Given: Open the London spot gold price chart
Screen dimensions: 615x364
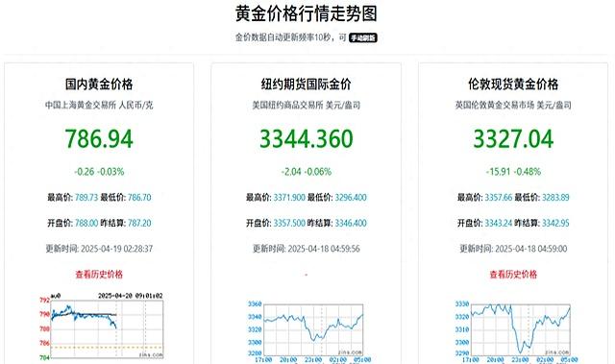Looking at the screenshot, I should pyautogui.click(x=515, y=331).
